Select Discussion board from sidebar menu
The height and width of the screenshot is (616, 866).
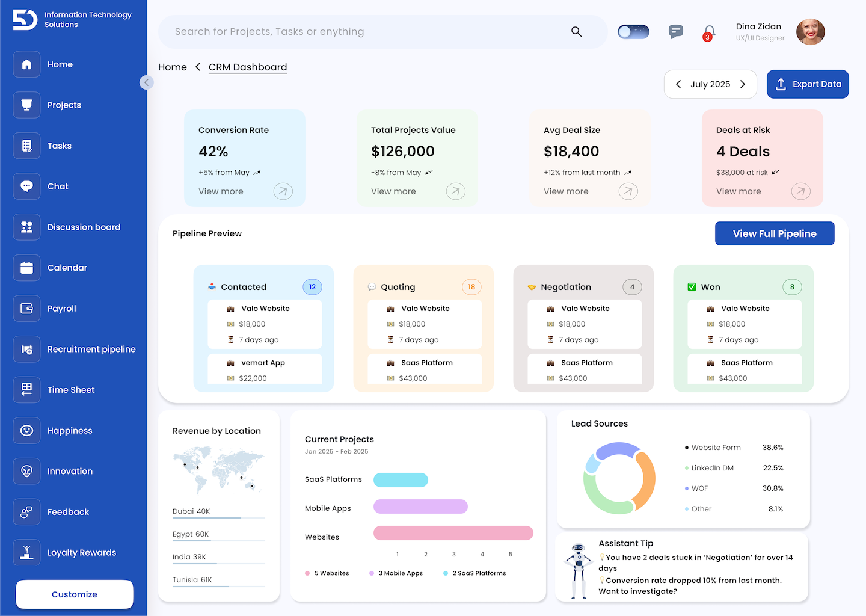pyautogui.click(x=84, y=227)
